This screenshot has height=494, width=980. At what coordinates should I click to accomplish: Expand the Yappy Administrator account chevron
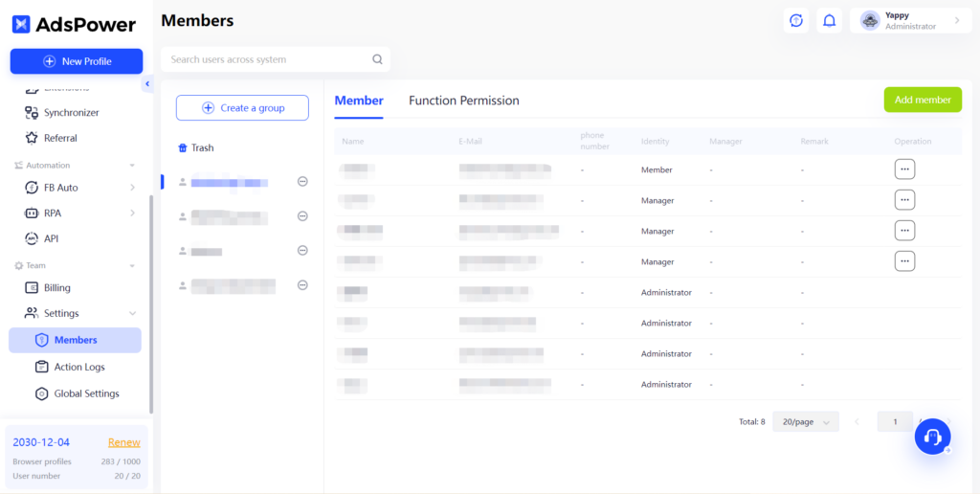[x=957, y=21]
